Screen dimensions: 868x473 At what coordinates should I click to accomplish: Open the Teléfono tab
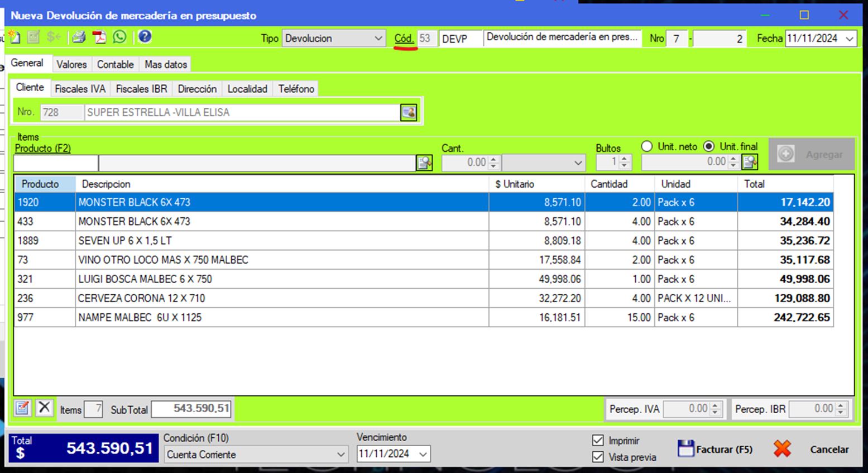pos(296,89)
